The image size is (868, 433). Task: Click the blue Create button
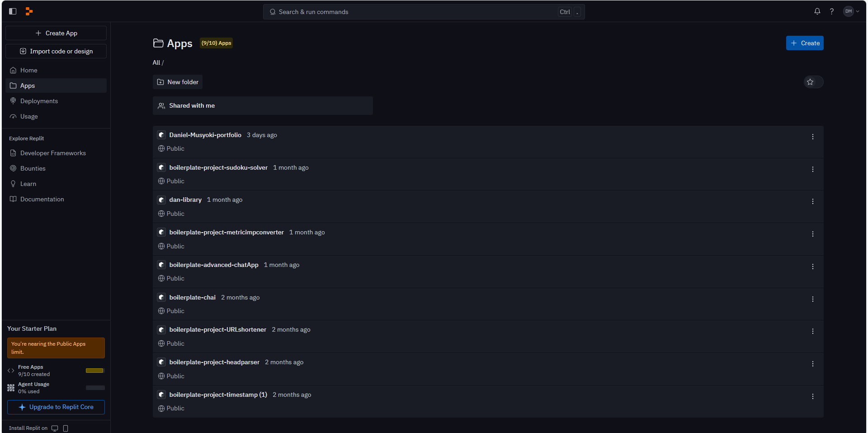pos(805,43)
